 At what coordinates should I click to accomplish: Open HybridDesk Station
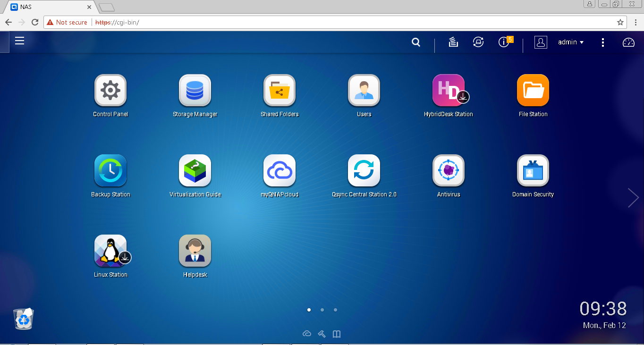tap(449, 90)
